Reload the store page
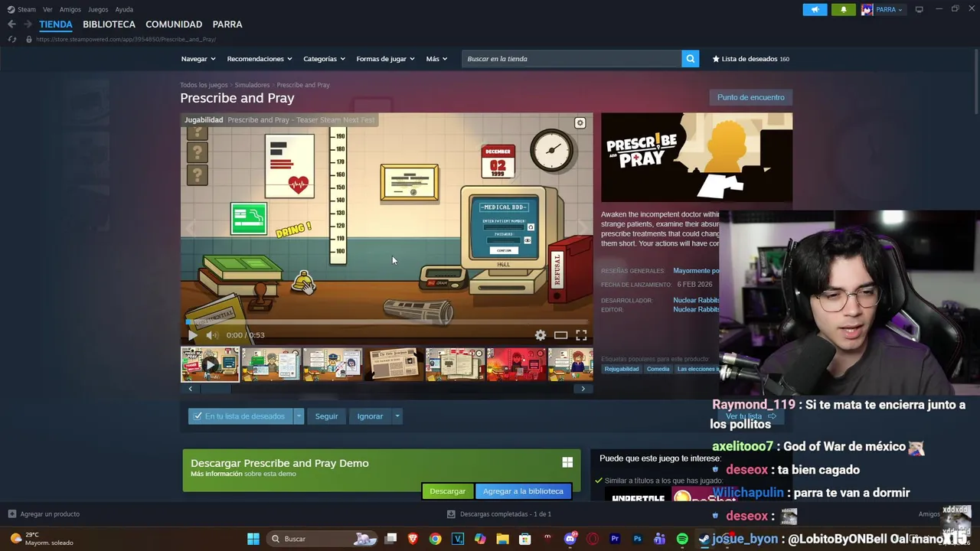 point(11,39)
